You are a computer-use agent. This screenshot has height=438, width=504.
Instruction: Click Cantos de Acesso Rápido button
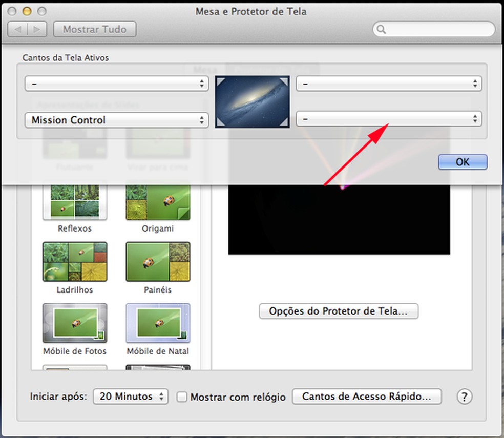[x=367, y=396]
